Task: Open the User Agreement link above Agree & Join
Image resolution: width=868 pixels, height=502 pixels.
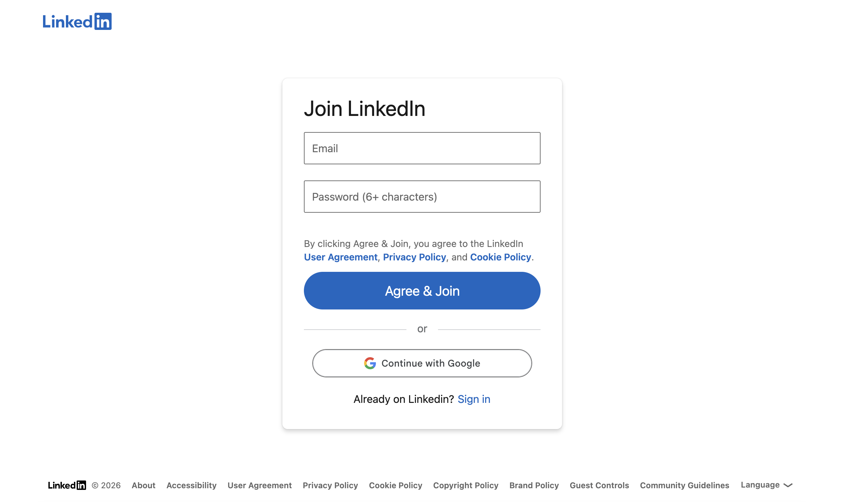Action: pos(340,257)
